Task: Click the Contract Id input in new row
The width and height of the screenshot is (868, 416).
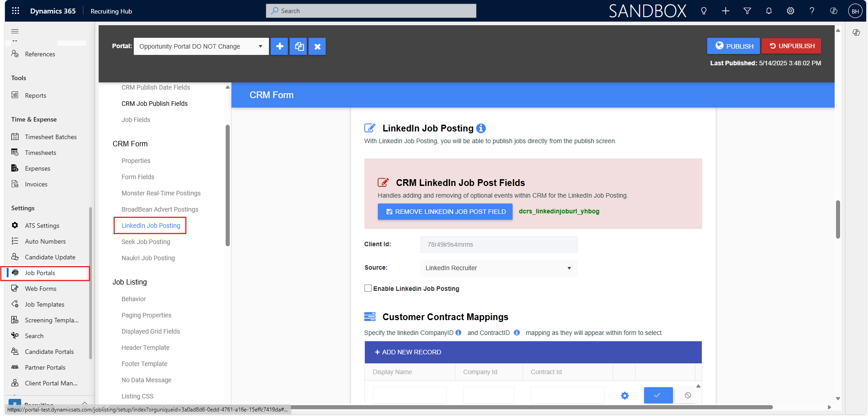Action: tap(568, 395)
